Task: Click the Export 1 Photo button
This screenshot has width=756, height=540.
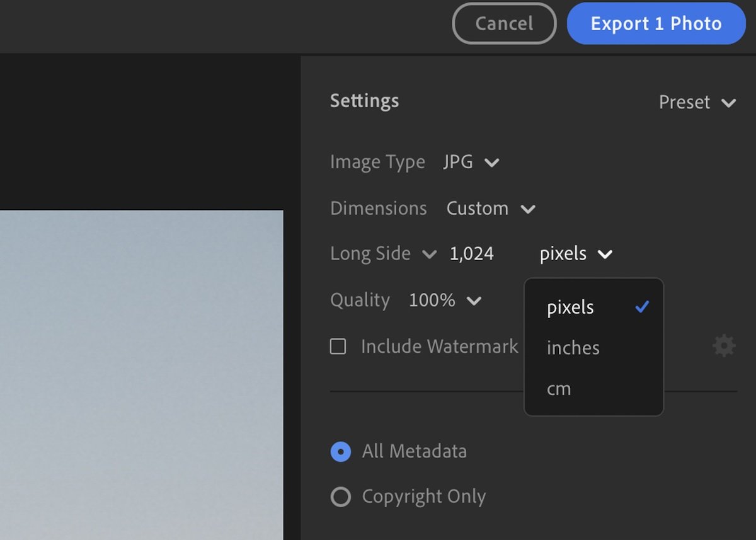Action: coord(656,23)
